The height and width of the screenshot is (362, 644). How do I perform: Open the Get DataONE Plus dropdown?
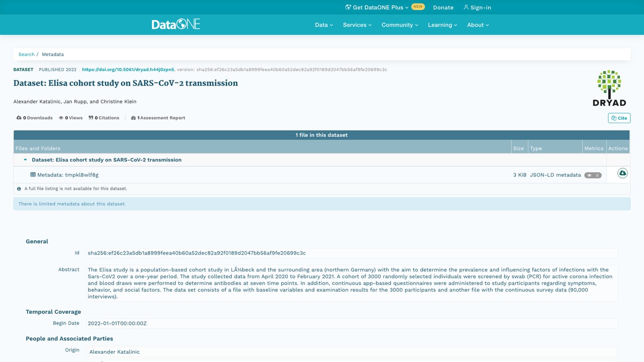tap(377, 8)
